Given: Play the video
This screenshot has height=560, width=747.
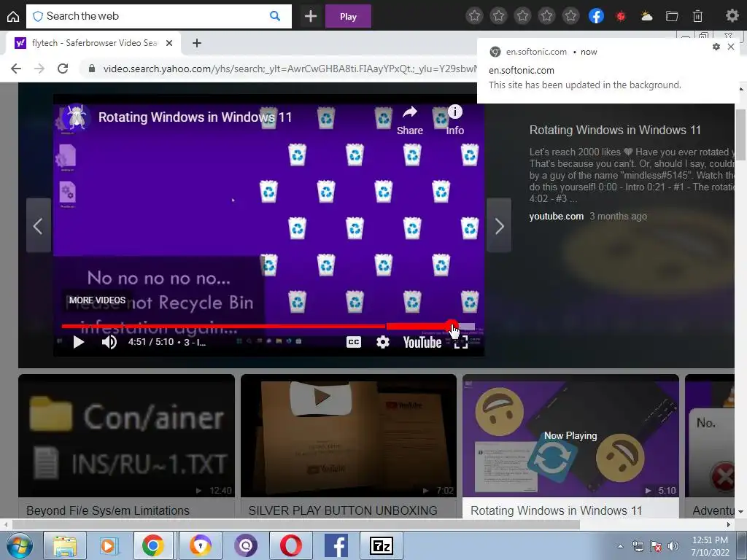Looking at the screenshot, I should (x=79, y=342).
